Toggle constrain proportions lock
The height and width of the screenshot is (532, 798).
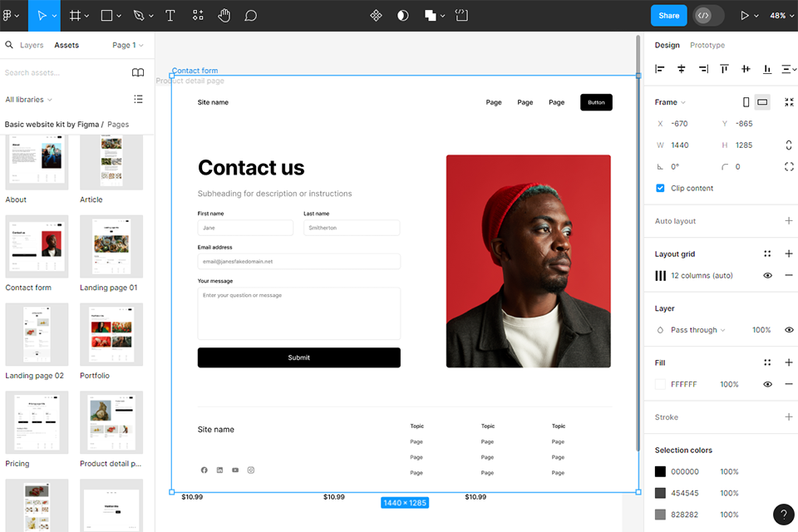[789, 145]
